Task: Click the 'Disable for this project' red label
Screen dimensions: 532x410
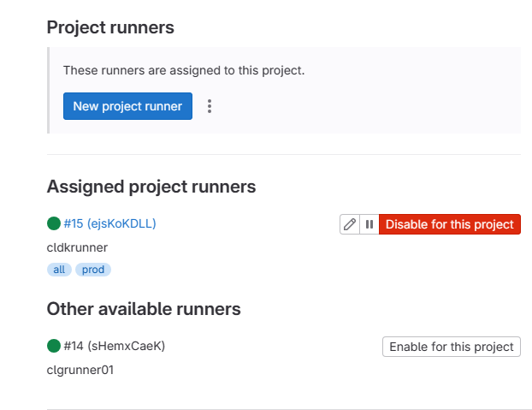Action: tap(449, 224)
